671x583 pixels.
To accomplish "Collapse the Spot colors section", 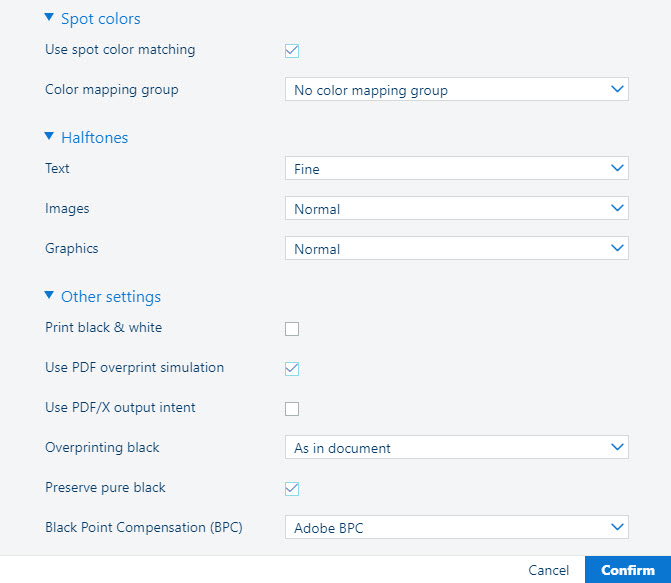I will tap(49, 17).
